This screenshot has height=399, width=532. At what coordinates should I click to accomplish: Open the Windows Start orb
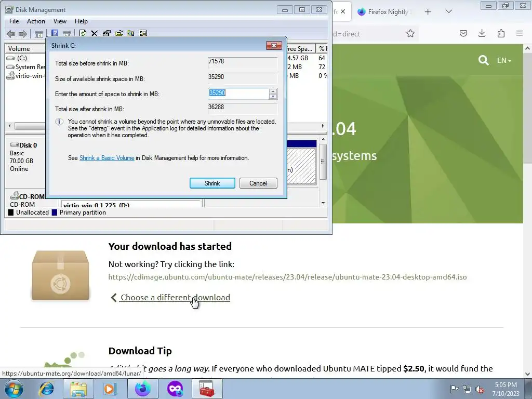[x=14, y=389]
